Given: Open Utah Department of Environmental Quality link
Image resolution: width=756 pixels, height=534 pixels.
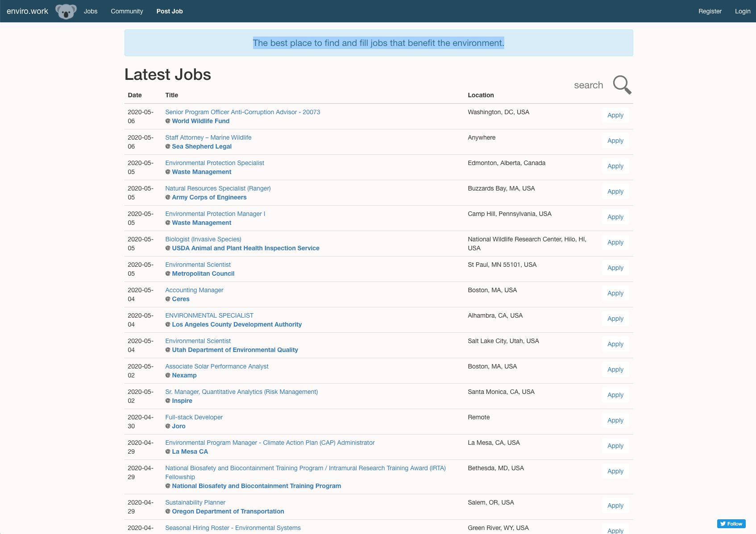Looking at the screenshot, I should [235, 350].
